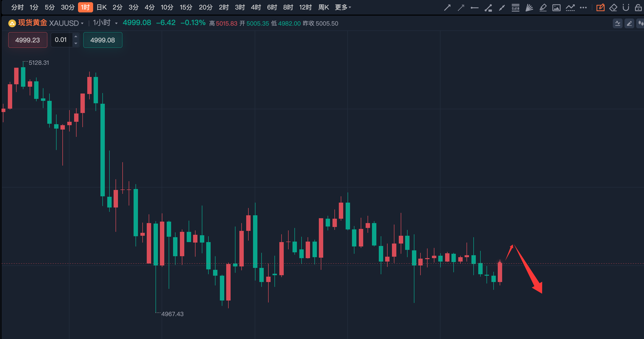644x339 pixels.
Task: Click the insert image icon
Action: click(x=556, y=8)
